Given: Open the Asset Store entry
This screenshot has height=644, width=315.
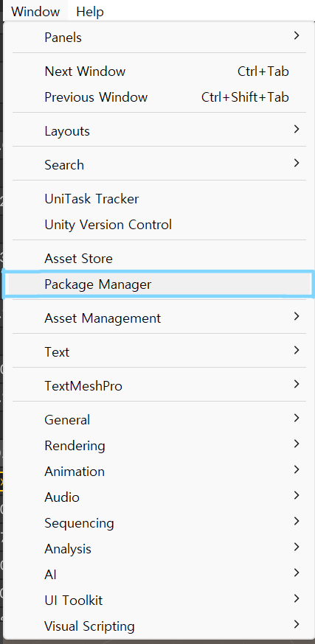Looking at the screenshot, I should (x=159, y=259).
